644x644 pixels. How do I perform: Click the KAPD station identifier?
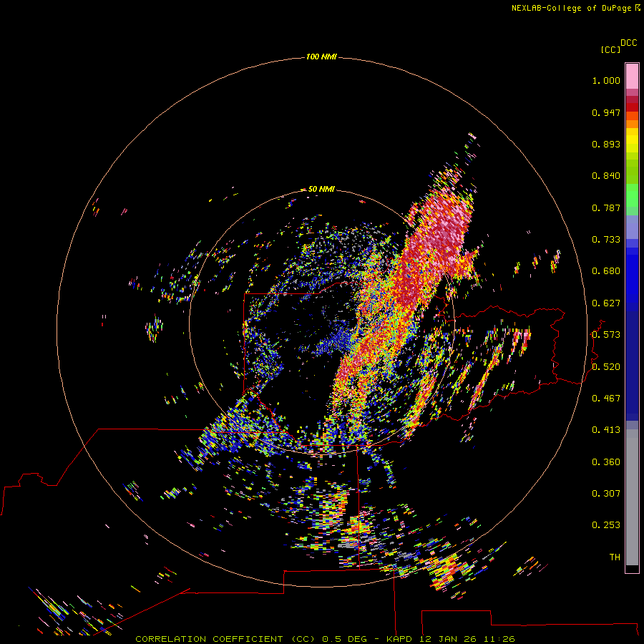[x=399, y=639]
